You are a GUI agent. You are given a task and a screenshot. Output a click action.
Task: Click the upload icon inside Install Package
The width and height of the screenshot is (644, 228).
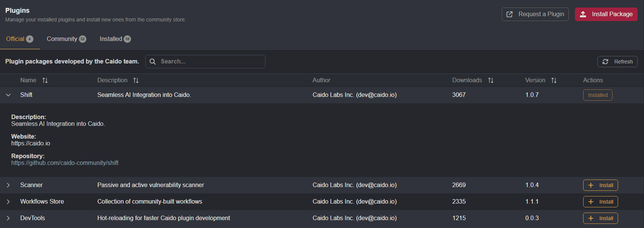583,14
